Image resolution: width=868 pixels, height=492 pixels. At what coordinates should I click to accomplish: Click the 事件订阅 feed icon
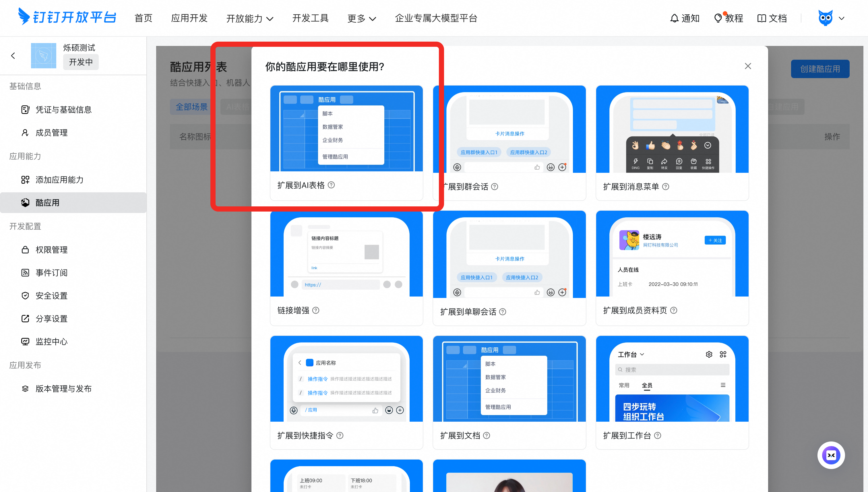tap(25, 273)
